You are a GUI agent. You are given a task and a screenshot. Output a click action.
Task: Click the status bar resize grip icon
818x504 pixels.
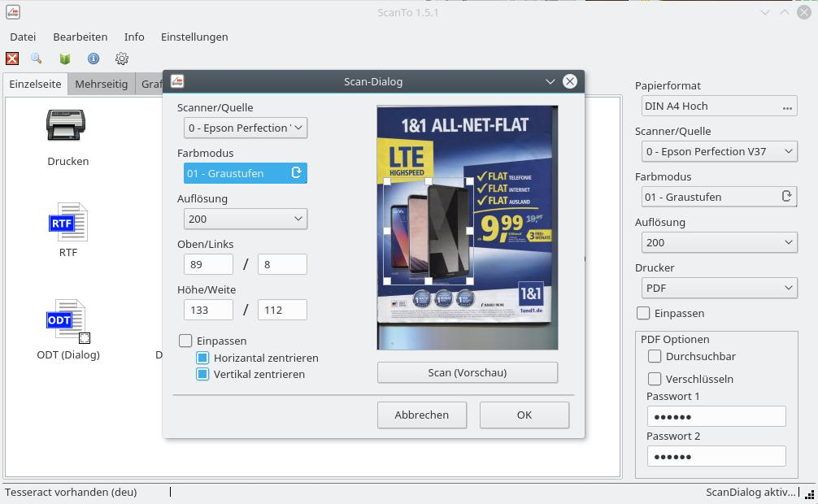(810, 494)
